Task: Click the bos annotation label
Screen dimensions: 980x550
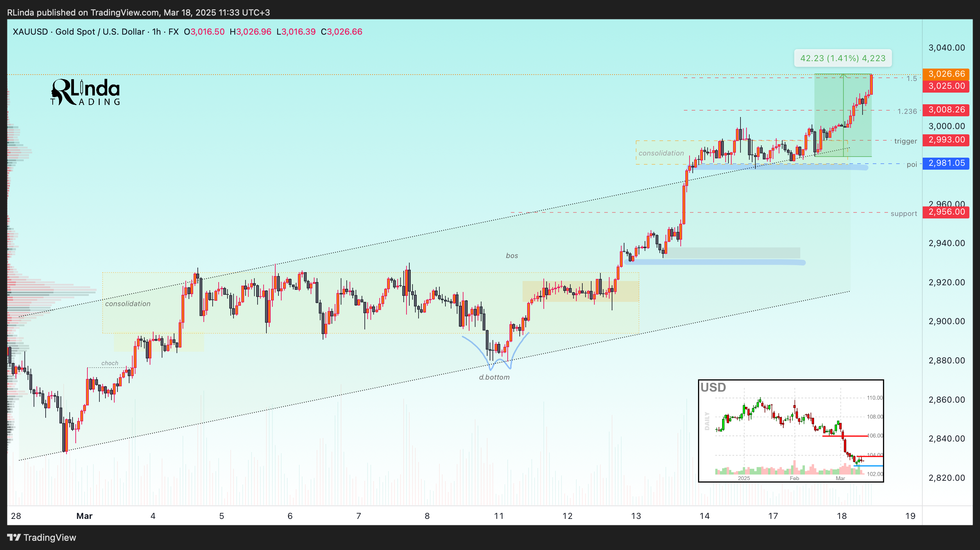Action: pyautogui.click(x=512, y=256)
